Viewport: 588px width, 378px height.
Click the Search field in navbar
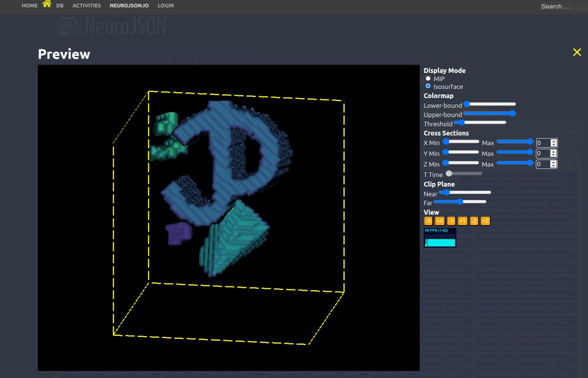[563, 6]
